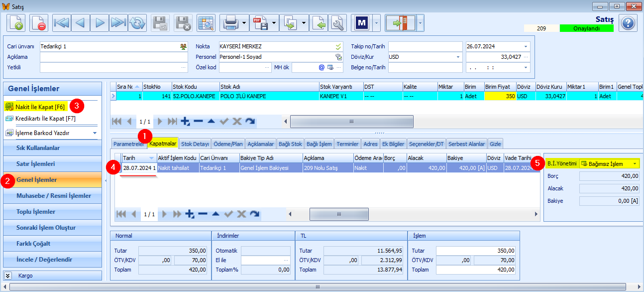Image resolution: width=644 pixels, height=292 pixels.
Task: Open the search magnifier grid icon
Action: (x=206, y=23)
